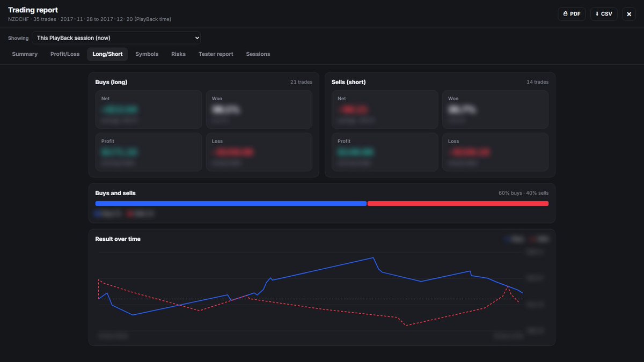The image size is (644, 362).
Task: Click the Profit card under Buys (long)
Action: coord(148,152)
